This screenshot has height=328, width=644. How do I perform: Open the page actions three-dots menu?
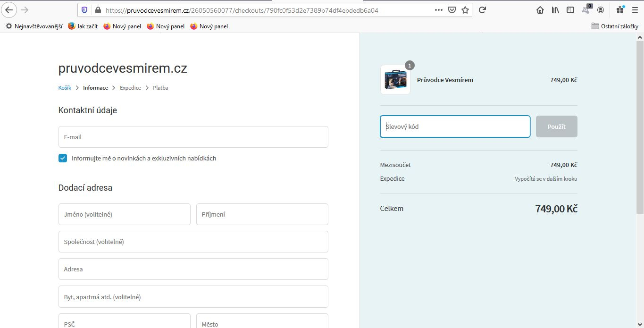click(x=438, y=10)
